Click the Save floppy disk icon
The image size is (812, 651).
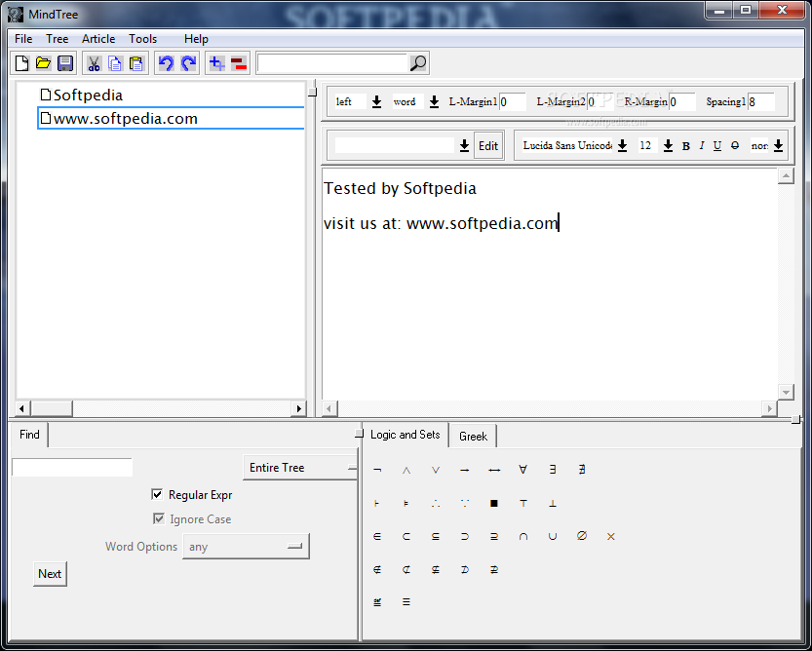click(x=64, y=63)
